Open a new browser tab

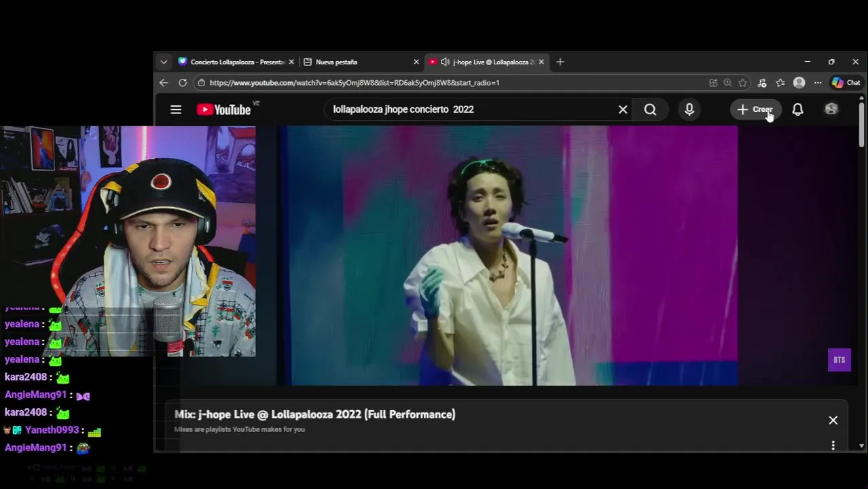coord(560,62)
